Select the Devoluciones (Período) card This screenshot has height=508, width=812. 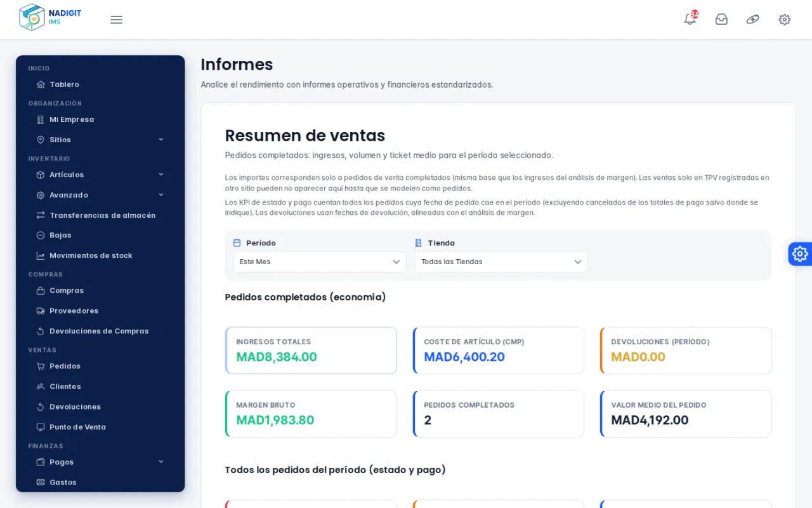point(686,351)
